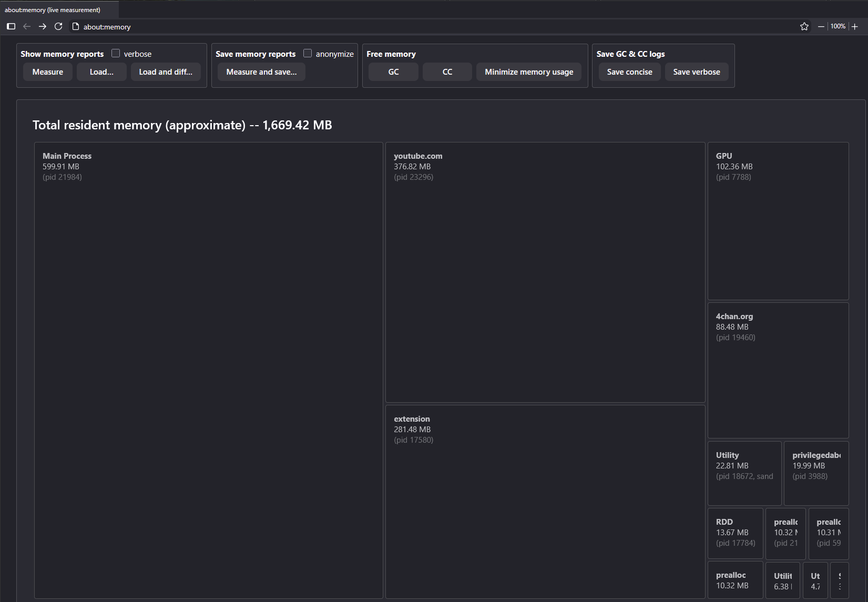This screenshot has width=868, height=602.
Task: Select the Main Process memory block
Action: pyautogui.click(x=209, y=370)
